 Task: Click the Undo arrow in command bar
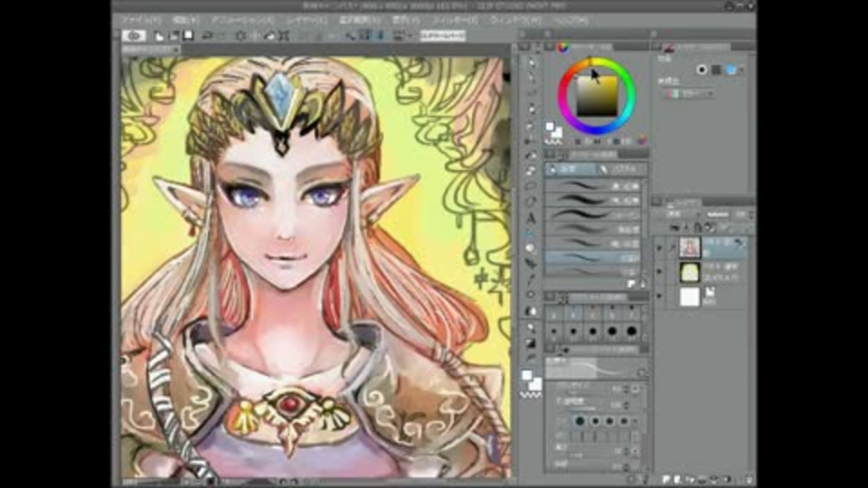207,36
